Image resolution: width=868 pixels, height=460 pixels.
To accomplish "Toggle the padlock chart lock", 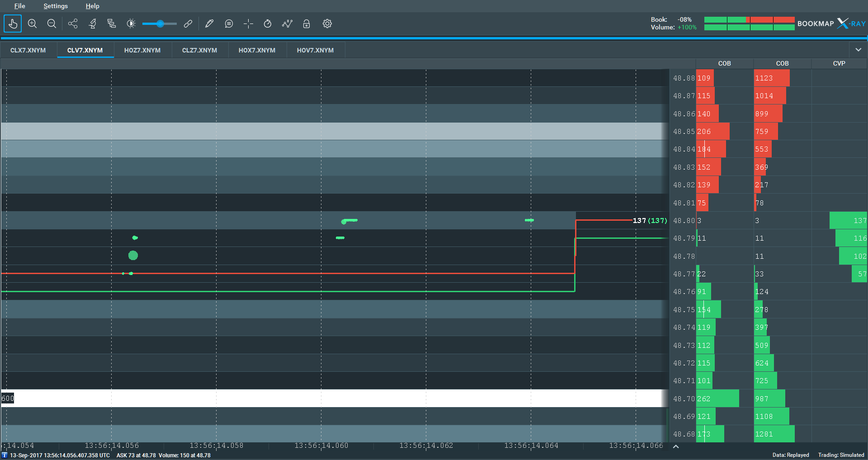I will click(307, 24).
